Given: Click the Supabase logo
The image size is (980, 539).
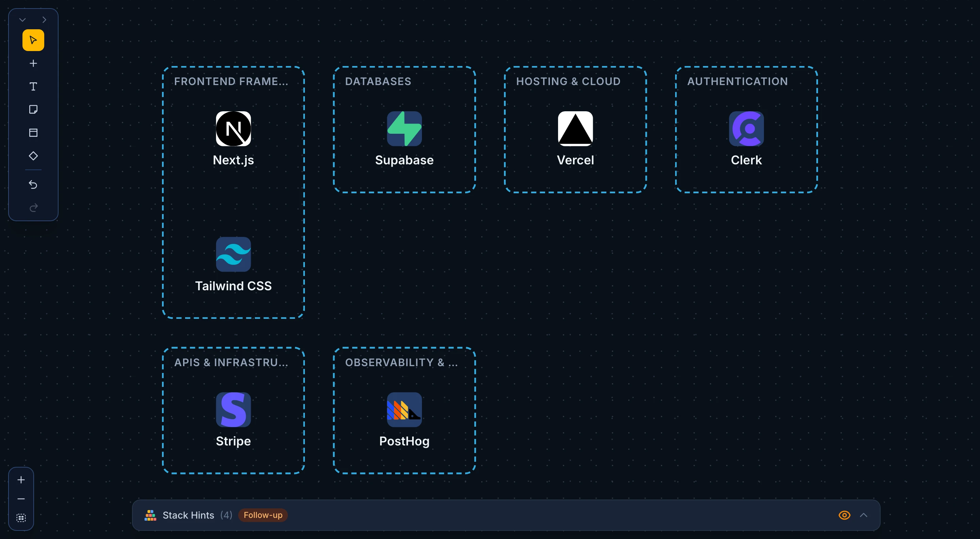Looking at the screenshot, I should pos(404,129).
